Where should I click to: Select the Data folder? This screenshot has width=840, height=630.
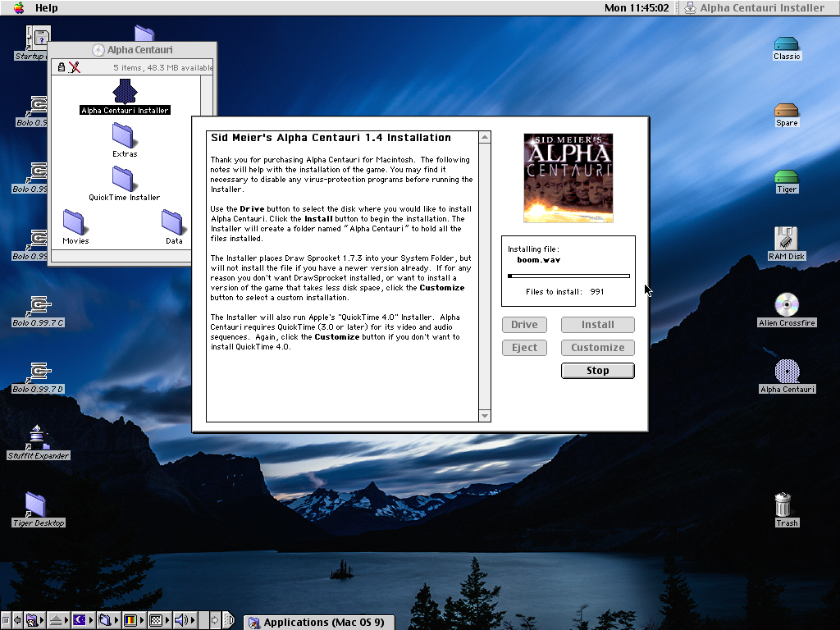pyautogui.click(x=172, y=221)
